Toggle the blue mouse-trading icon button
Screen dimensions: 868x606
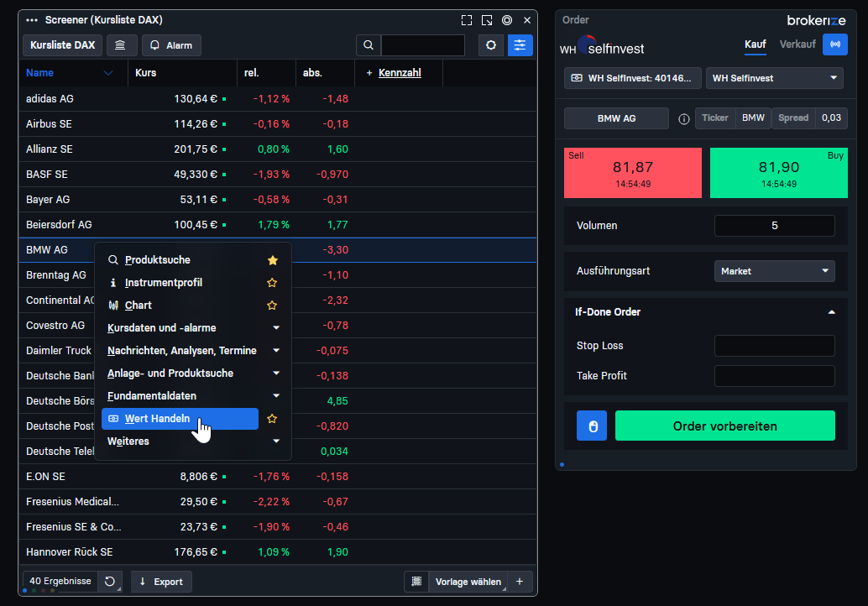592,426
